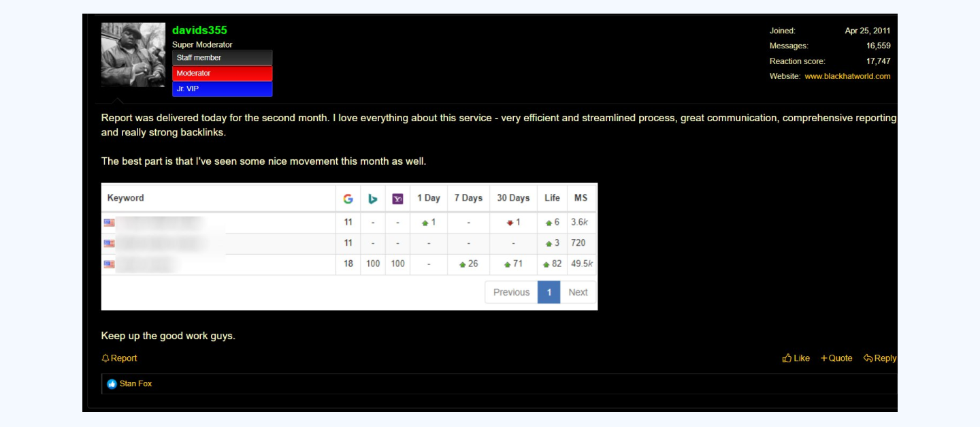Click the Super Moderator title text
980x427 pixels.
click(202, 45)
